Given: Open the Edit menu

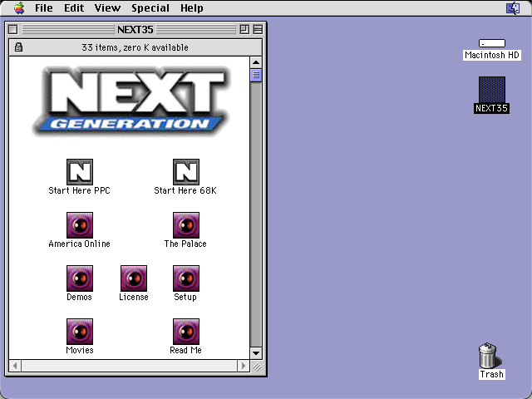Looking at the screenshot, I should tap(74, 7).
